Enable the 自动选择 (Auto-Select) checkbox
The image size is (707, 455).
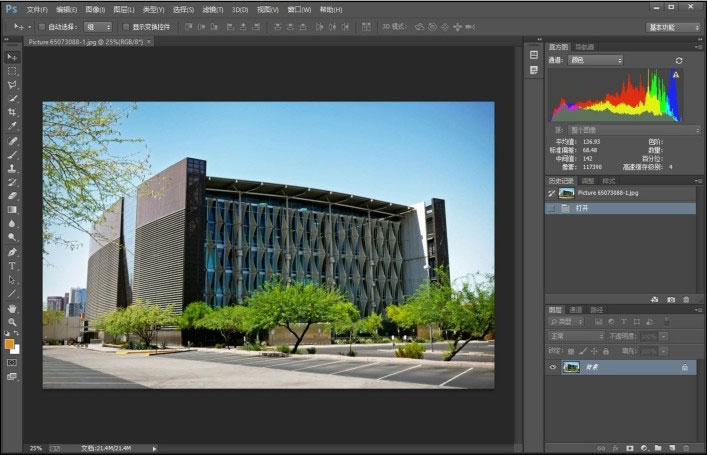[42, 27]
